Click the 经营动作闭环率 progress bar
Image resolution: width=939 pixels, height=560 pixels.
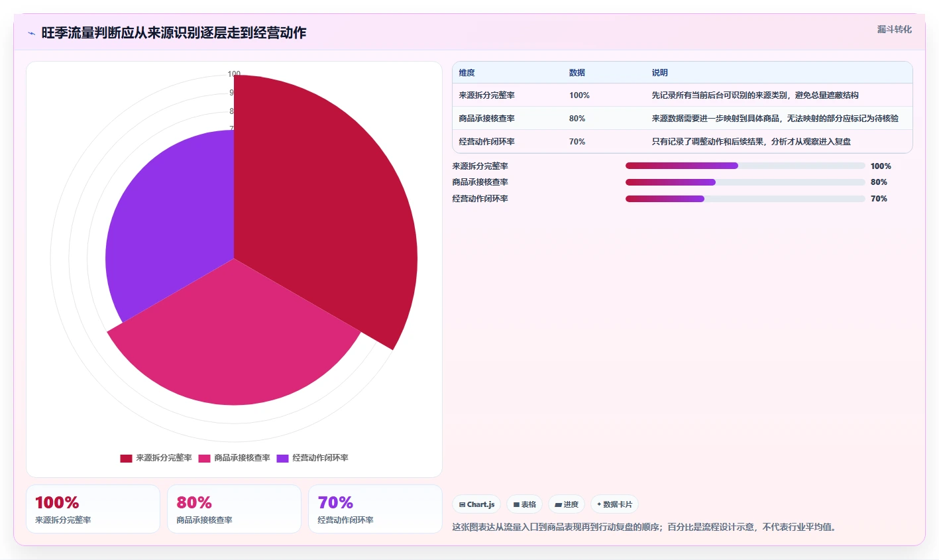pos(745,199)
